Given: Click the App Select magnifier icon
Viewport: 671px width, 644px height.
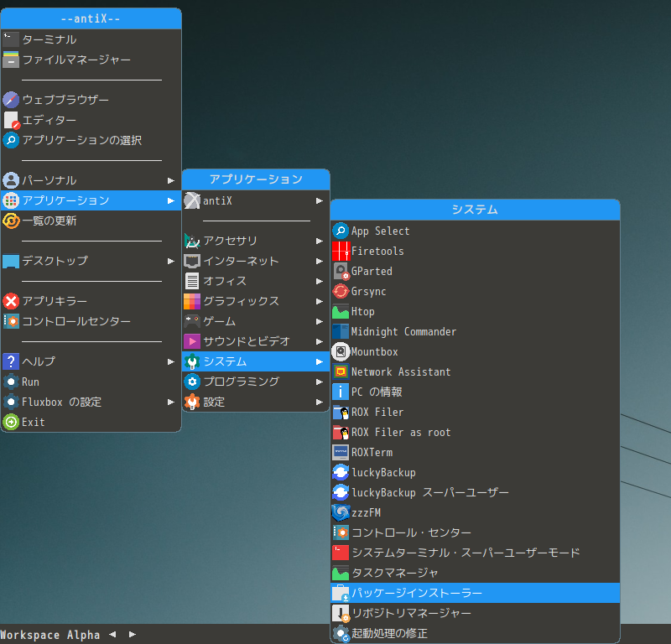Looking at the screenshot, I should click(x=341, y=231).
